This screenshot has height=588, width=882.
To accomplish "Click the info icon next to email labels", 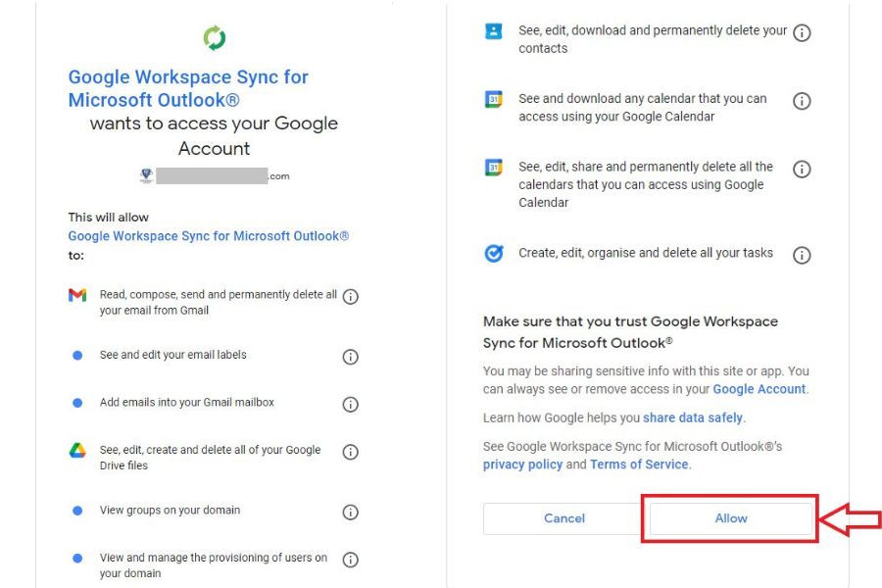I will coord(350,357).
